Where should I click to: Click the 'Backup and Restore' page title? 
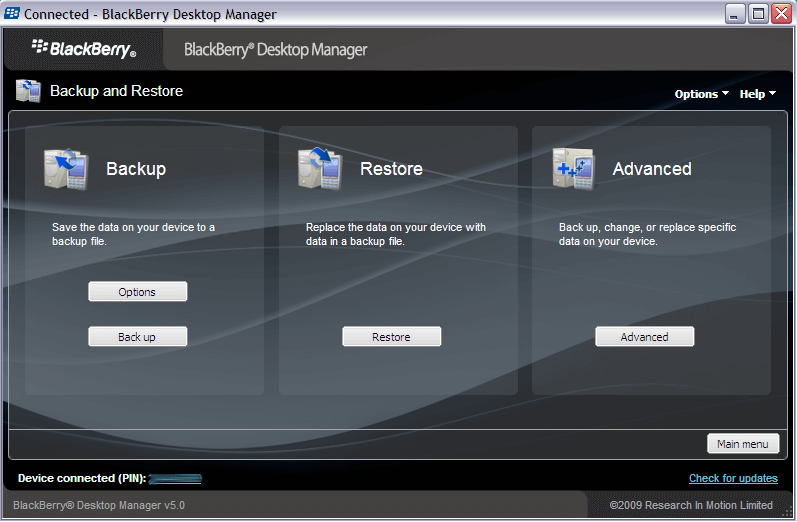[x=116, y=91]
